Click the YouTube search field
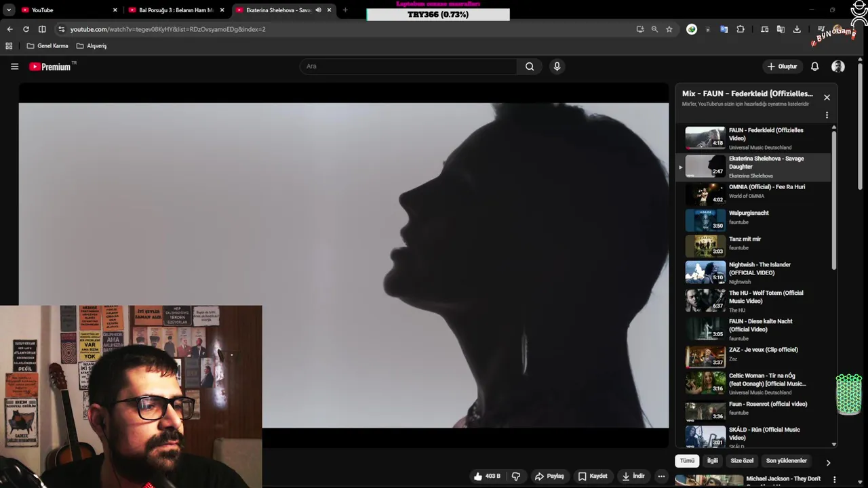The image size is (868, 488). [408, 66]
